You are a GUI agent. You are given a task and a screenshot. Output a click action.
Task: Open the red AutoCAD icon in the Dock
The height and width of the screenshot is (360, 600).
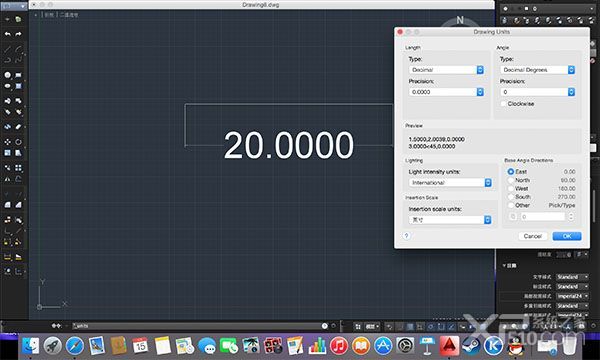click(x=449, y=345)
